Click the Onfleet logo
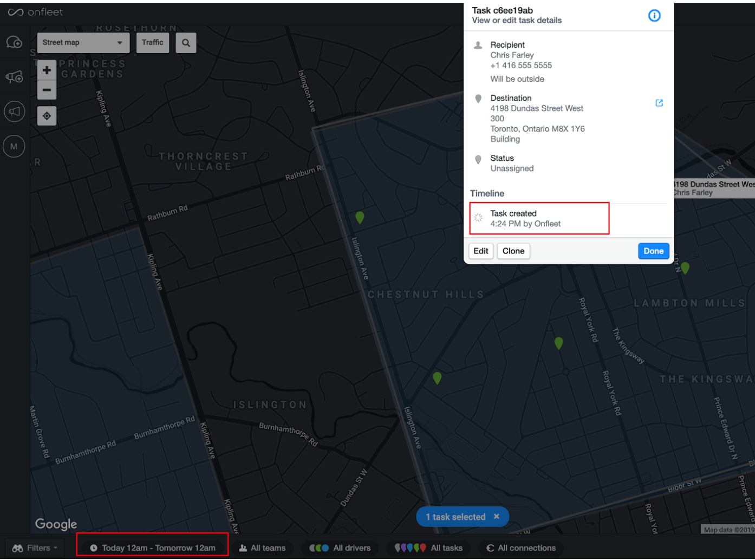 click(x=35, y=12)
